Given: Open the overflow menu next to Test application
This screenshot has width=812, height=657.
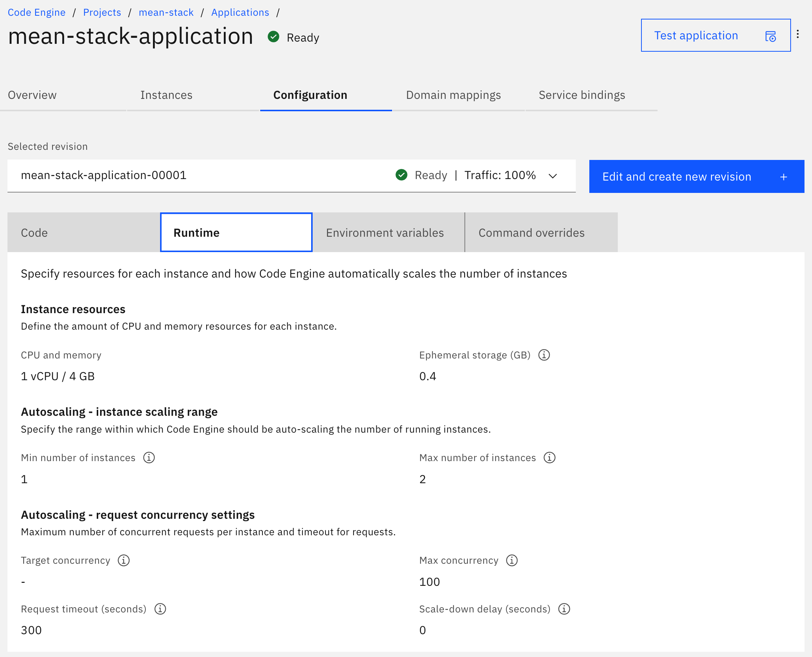Looking at the screenshot, I should pyautogui.click(x=799, y=34).
